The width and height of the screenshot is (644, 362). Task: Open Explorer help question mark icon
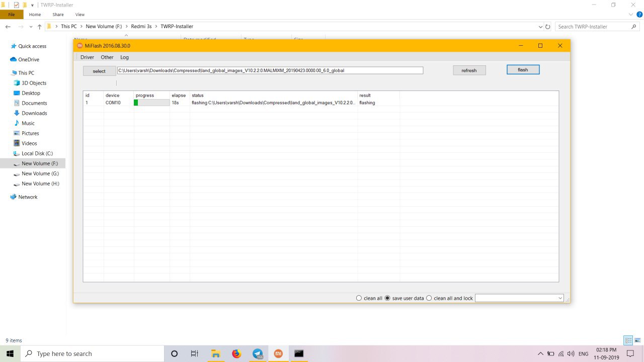tap(639, 15)
